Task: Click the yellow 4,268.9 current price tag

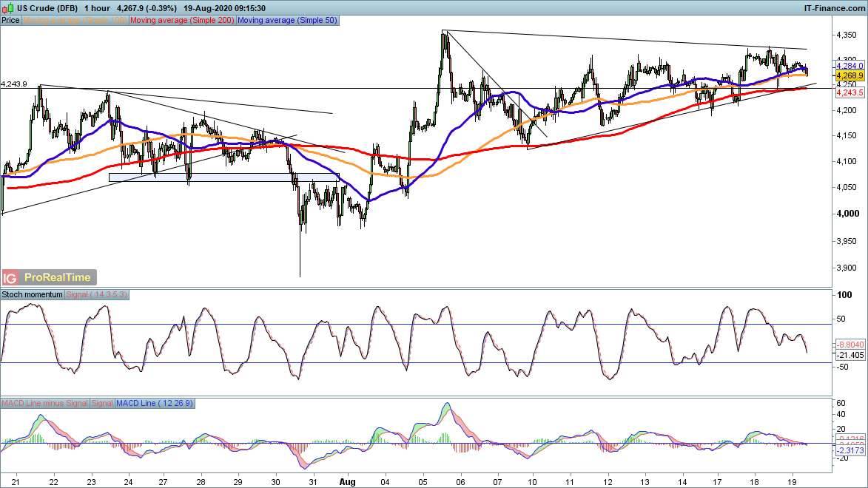Action: [x=850, y=75]
